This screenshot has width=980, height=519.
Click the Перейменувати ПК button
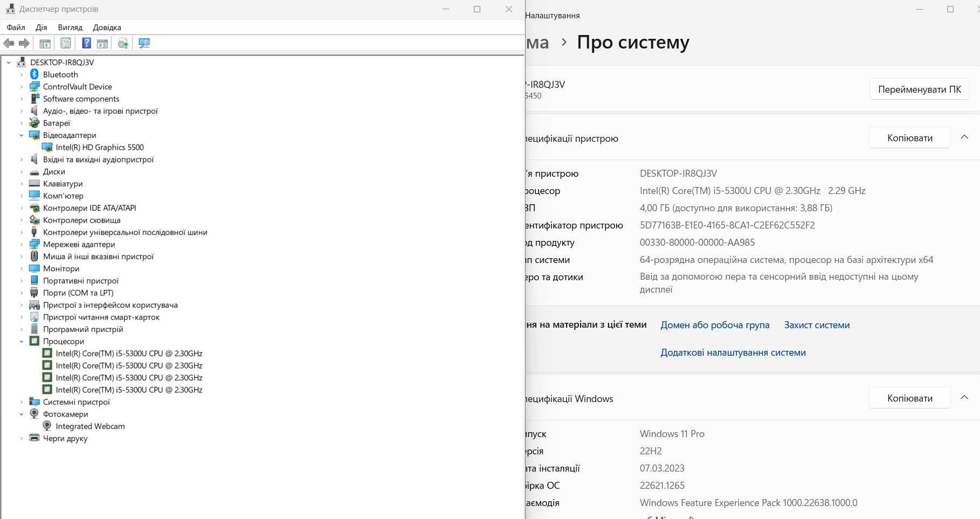click(920, 89)
